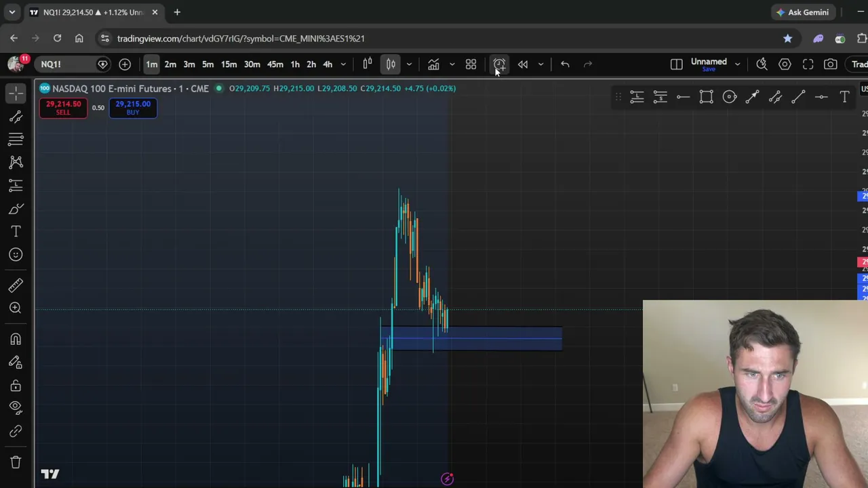Toggle lock all drawings

coord(16,385)
